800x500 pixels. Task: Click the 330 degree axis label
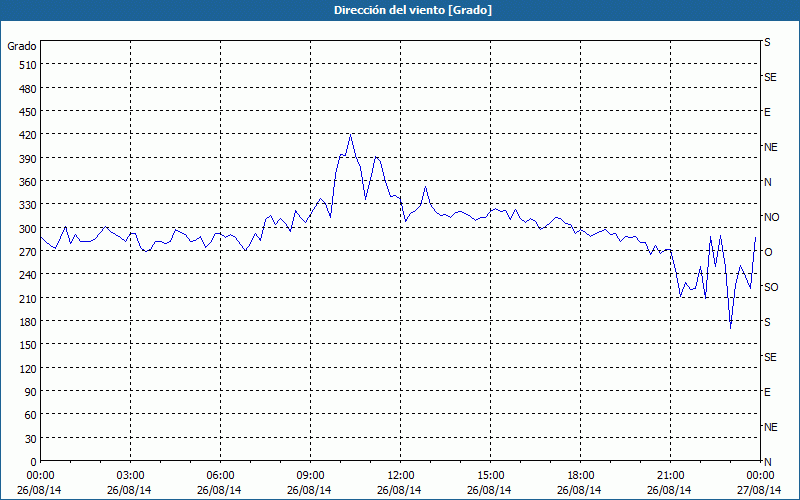(x=28, y=206)
